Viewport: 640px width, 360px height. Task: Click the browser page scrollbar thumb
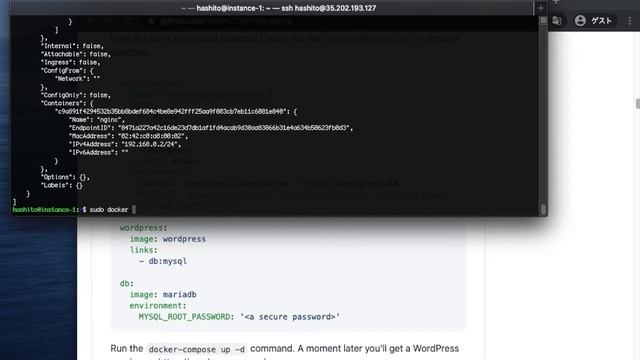pos(638,103)
